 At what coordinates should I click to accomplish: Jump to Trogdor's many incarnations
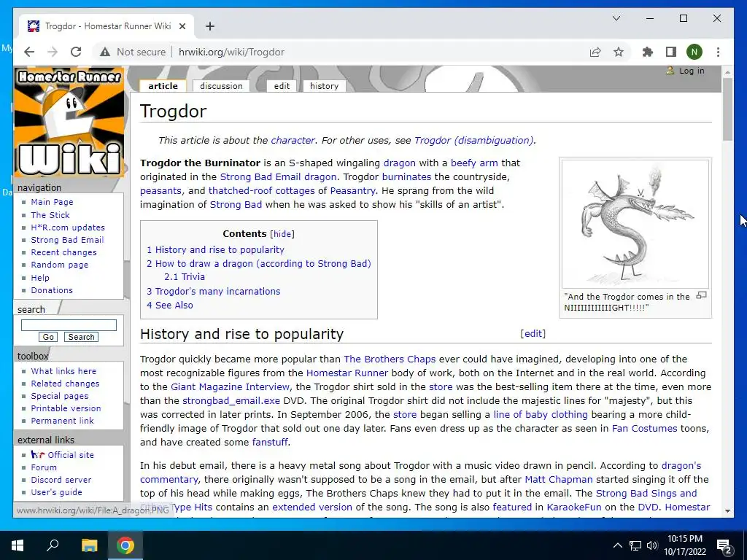(214, 291)
